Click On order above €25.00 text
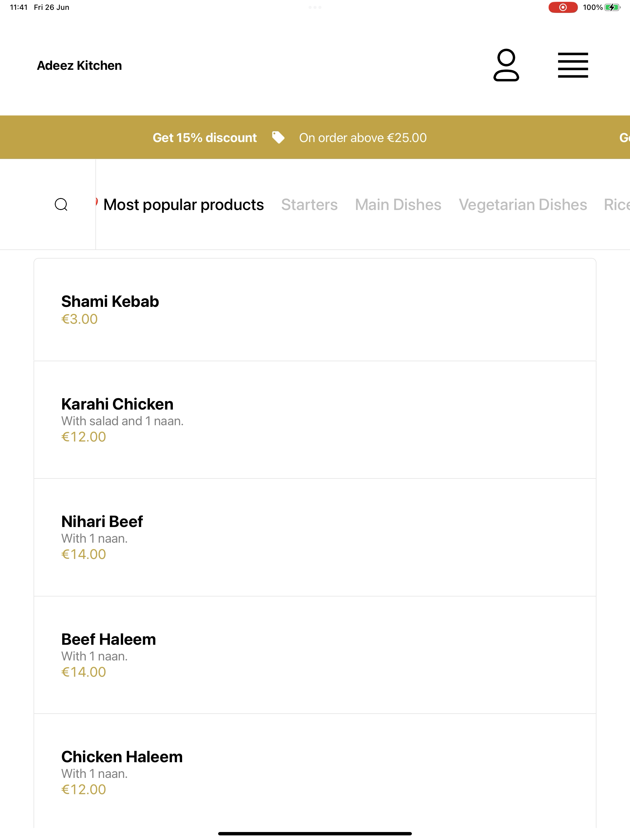This screenshot has height=840, width=630. click(x=363, y=137)
